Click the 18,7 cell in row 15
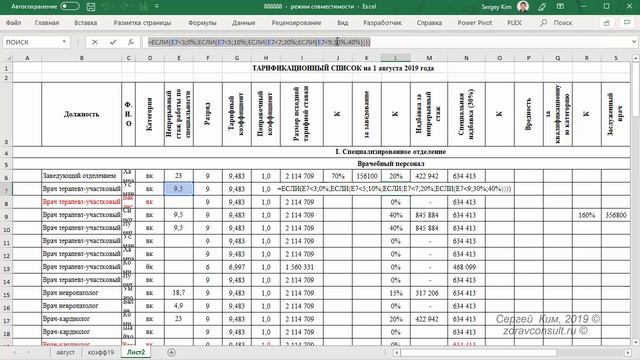 click(x=178, y=293)
